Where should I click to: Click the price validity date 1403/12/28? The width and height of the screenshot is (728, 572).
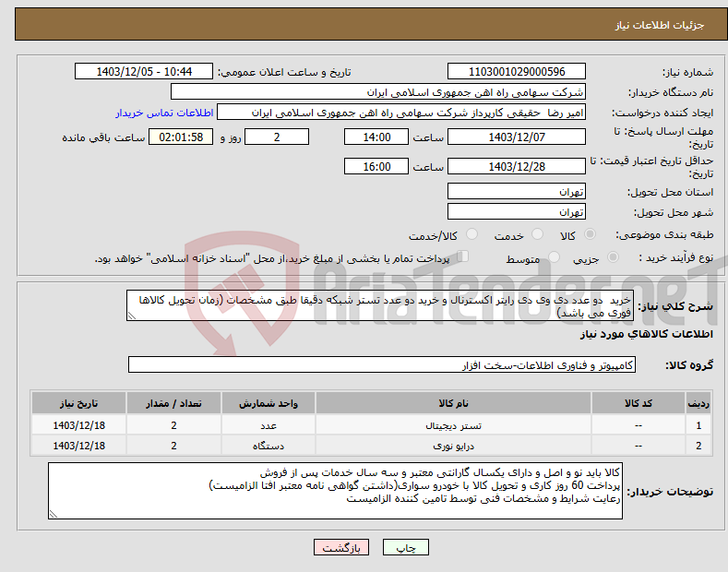click(x=517, y=166)
